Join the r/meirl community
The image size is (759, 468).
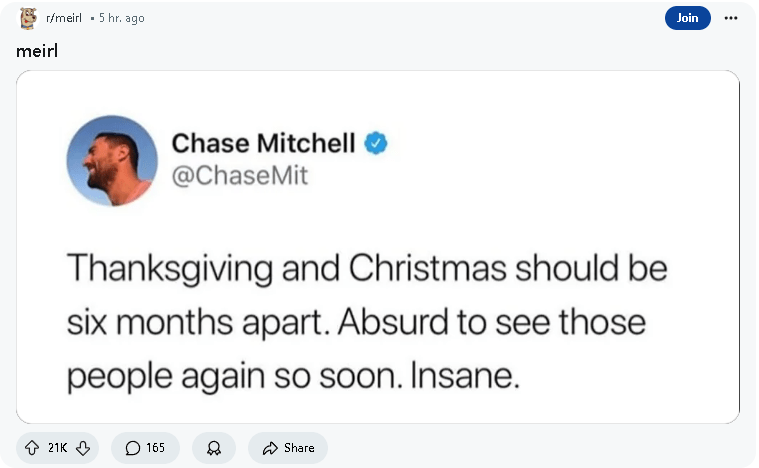click(687, 18)
